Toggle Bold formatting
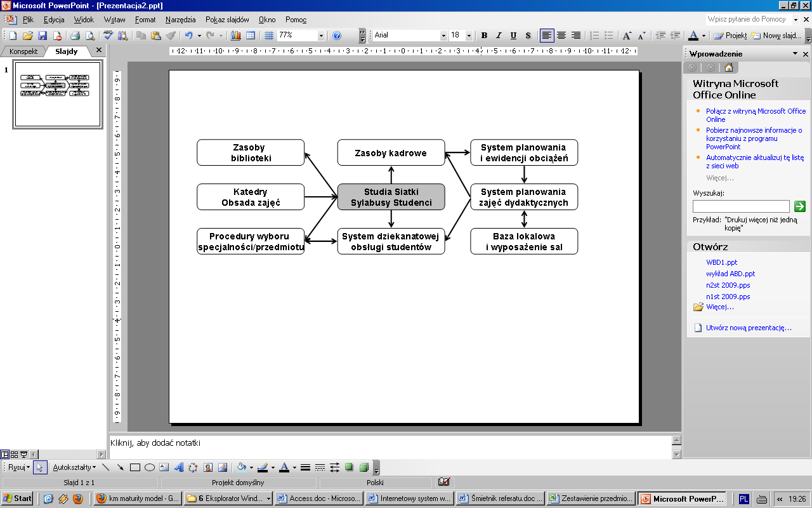812x508 pixels. click(484, 36)
